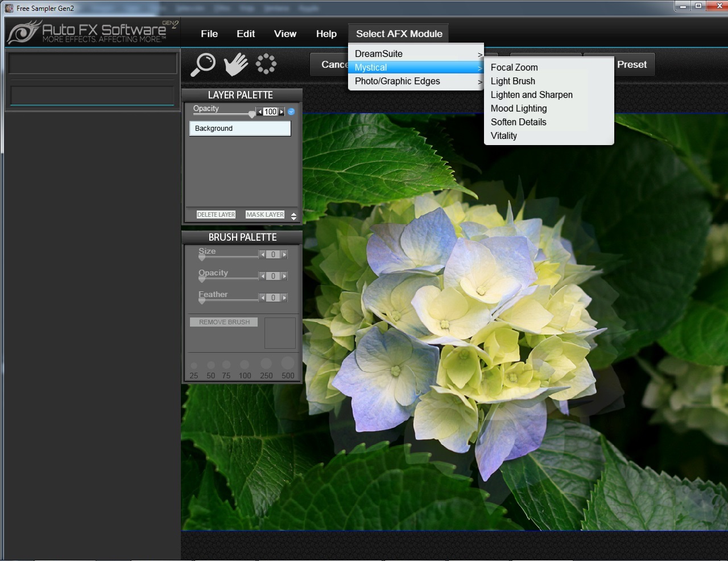The width and height of the screenshot is (728, 561).
Task: Click the Select AFX Module menu
Action: (399, 34)
